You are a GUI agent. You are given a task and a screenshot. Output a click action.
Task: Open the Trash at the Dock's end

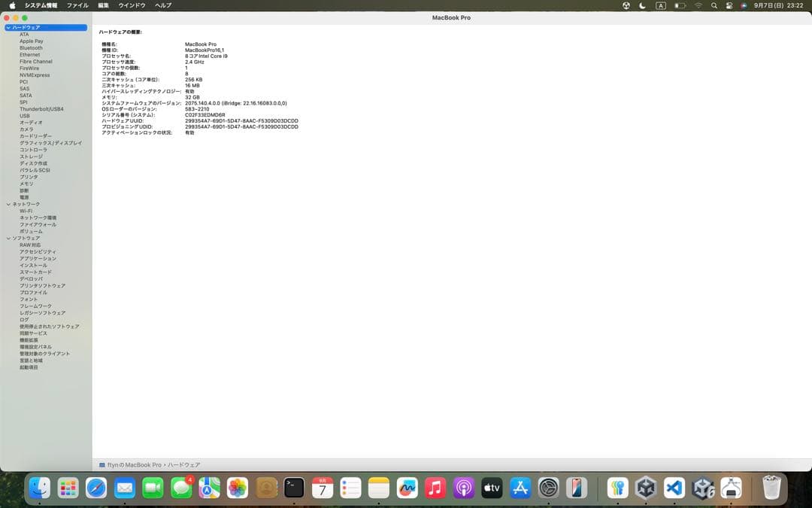(771, 488)
